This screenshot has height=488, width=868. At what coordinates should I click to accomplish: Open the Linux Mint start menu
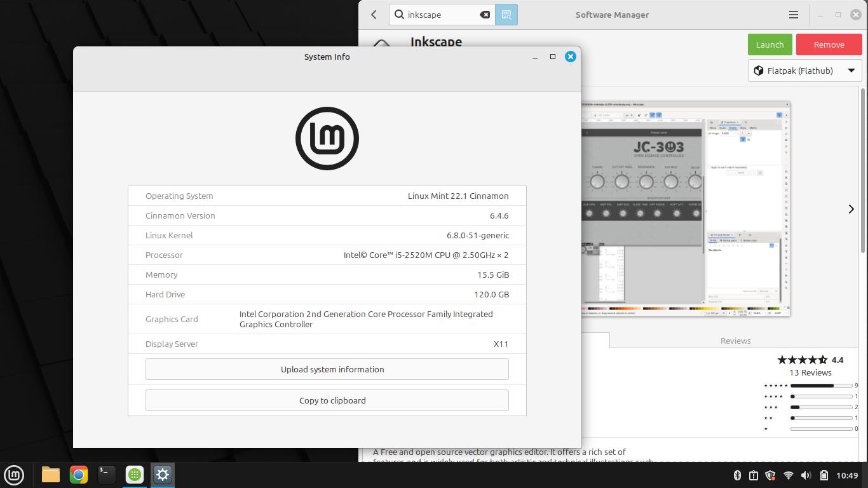click(x=14, y=475)
